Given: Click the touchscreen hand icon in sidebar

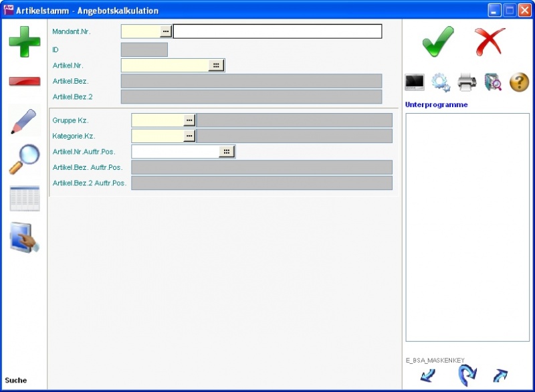Looking at the screenshot, I should pos(24,237).
